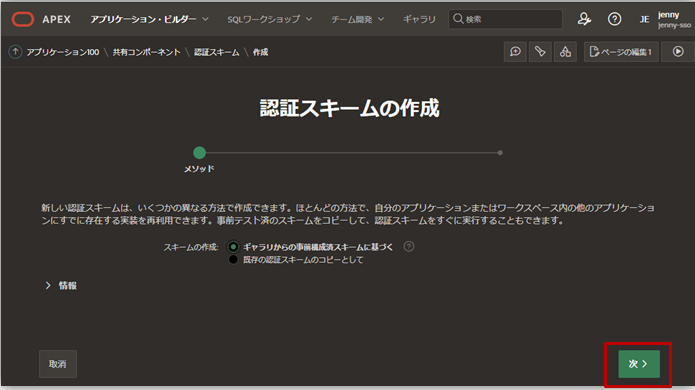Image resolution: width=695 pixels, height=390 pixels.
Task: Select ギャラリからの事前構成済スキームに基づく radio option
Action: point(233,247)
